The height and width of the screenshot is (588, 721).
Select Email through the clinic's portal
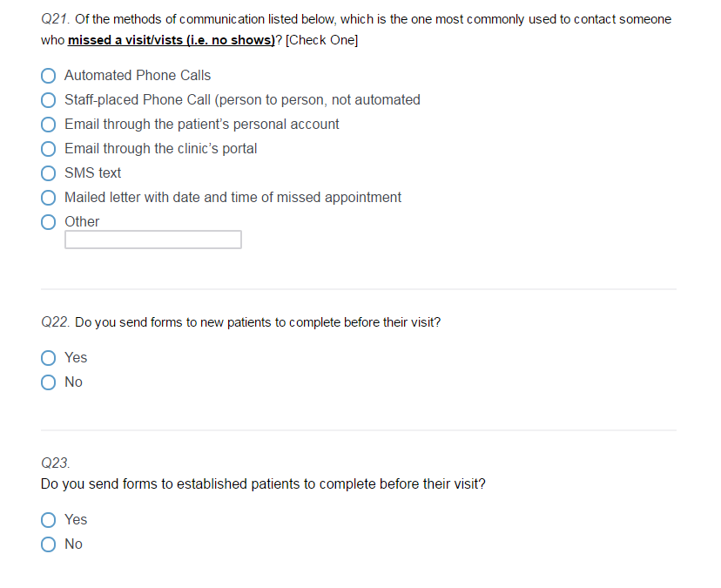click(x=49, y=149)
